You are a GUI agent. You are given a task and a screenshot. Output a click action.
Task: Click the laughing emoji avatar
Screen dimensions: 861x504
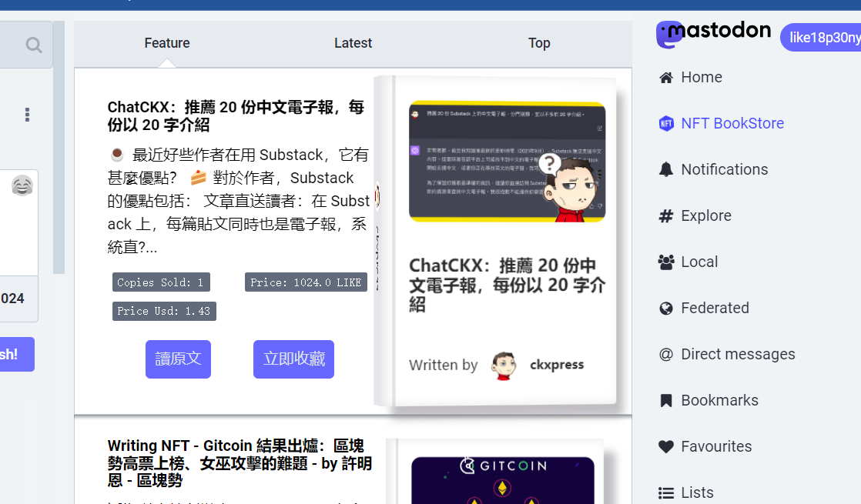tap(22, 186)
